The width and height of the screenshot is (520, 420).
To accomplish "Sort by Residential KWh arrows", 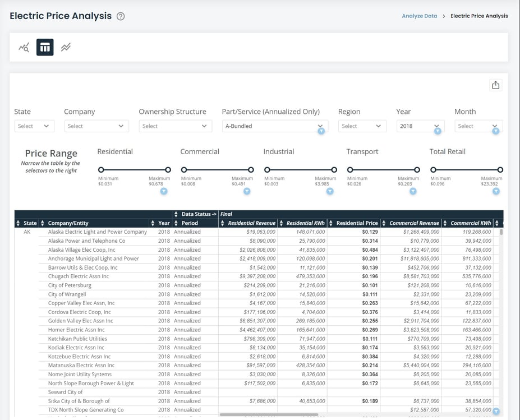I will (x=281, y=223).
